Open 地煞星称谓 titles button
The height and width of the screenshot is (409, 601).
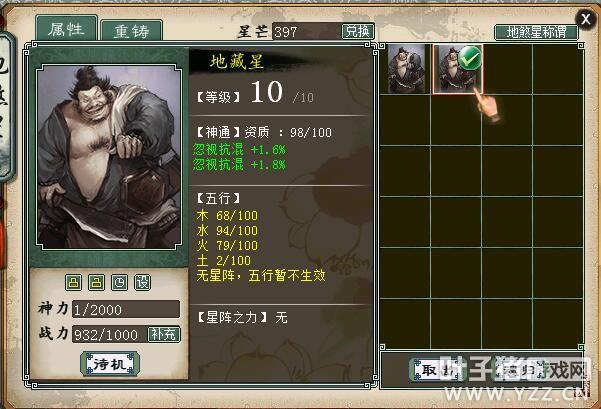point(536,32)
